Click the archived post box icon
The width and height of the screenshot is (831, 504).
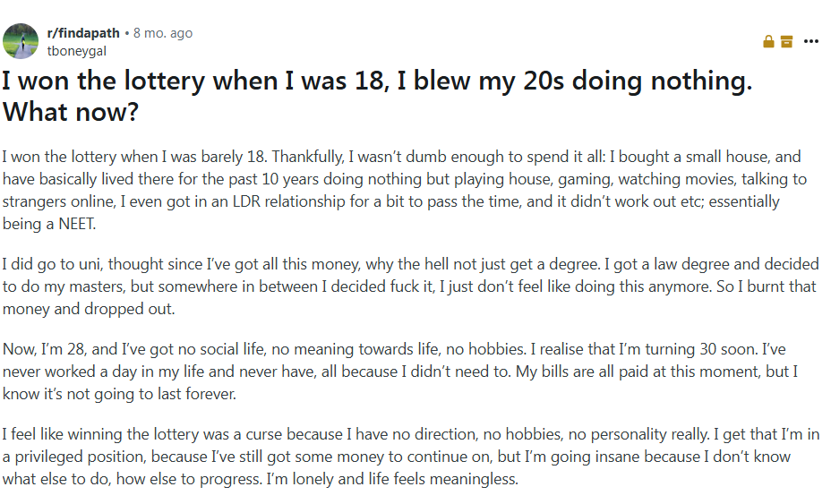coord(786,41)
